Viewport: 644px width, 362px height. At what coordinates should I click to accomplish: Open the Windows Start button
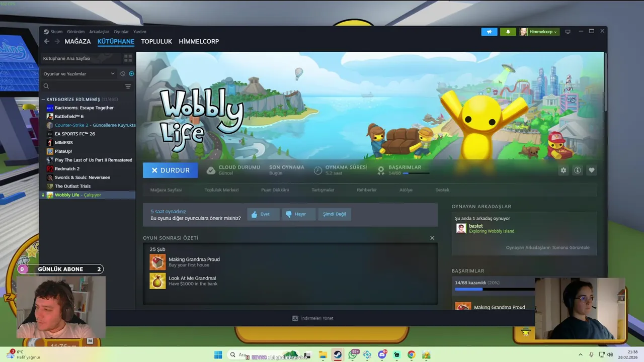pos(218,355)
